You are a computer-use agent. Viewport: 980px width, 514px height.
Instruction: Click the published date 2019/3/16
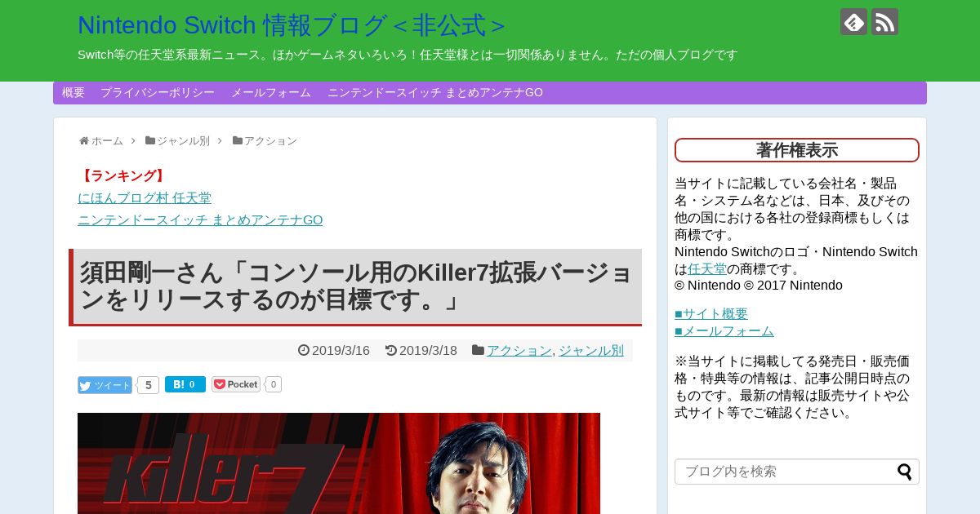coord(341,350)
